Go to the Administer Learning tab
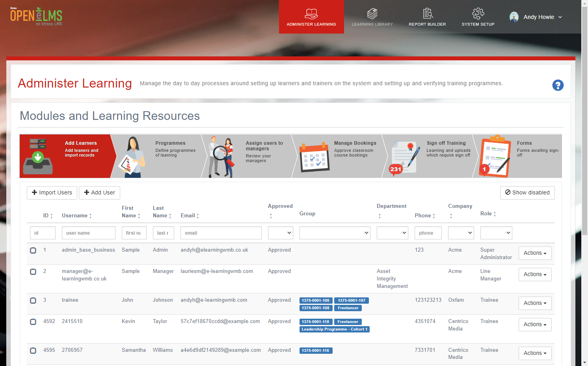588x366 pixels. pyautogui.click(x=311, y=17)
